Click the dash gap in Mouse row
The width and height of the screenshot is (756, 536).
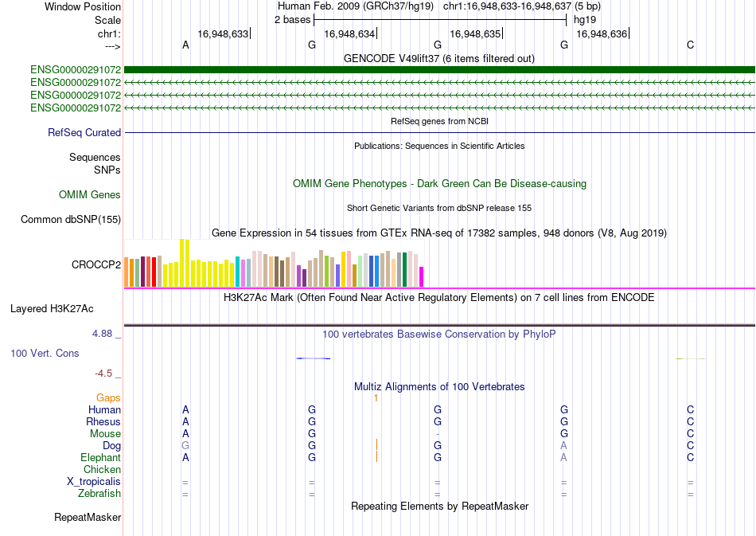(438, 434)
